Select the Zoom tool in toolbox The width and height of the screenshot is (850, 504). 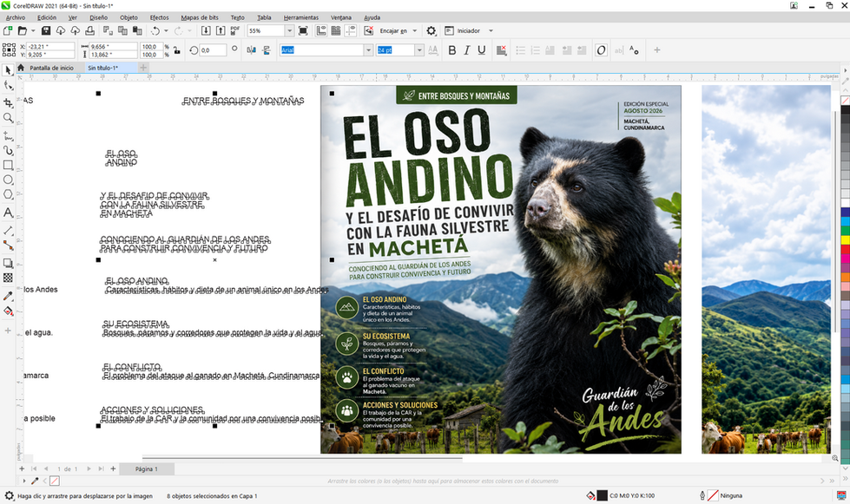click(x=8, y=117)
